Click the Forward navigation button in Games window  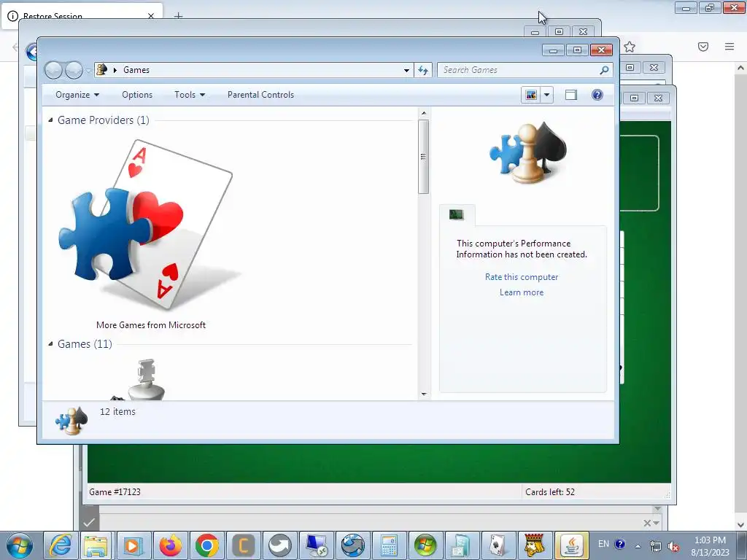pos(74,71)
